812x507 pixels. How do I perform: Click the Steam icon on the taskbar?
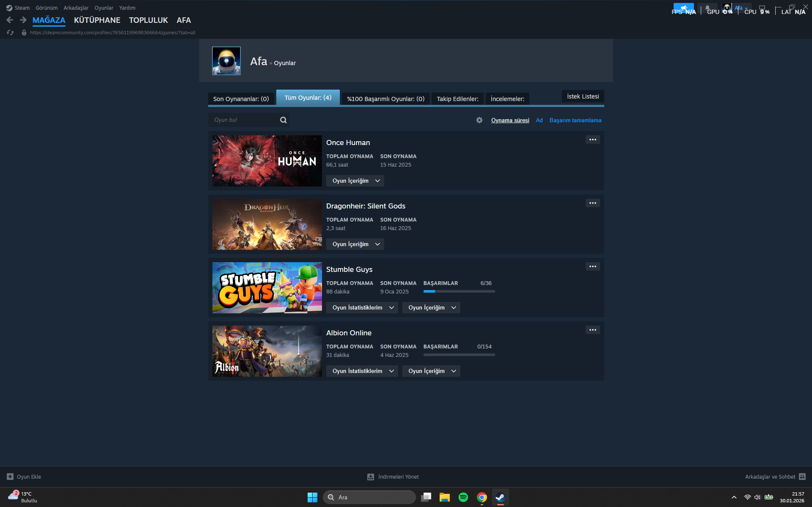[x=501, y=497]
